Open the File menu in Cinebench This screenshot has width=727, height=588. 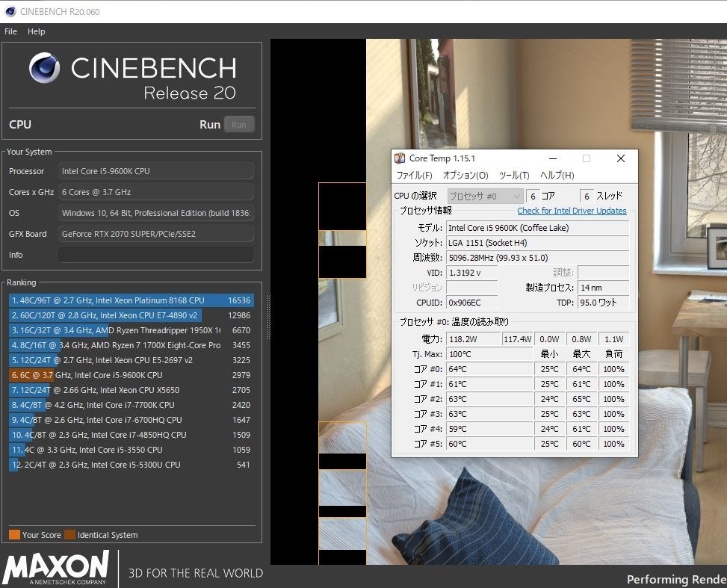point(10,31)
